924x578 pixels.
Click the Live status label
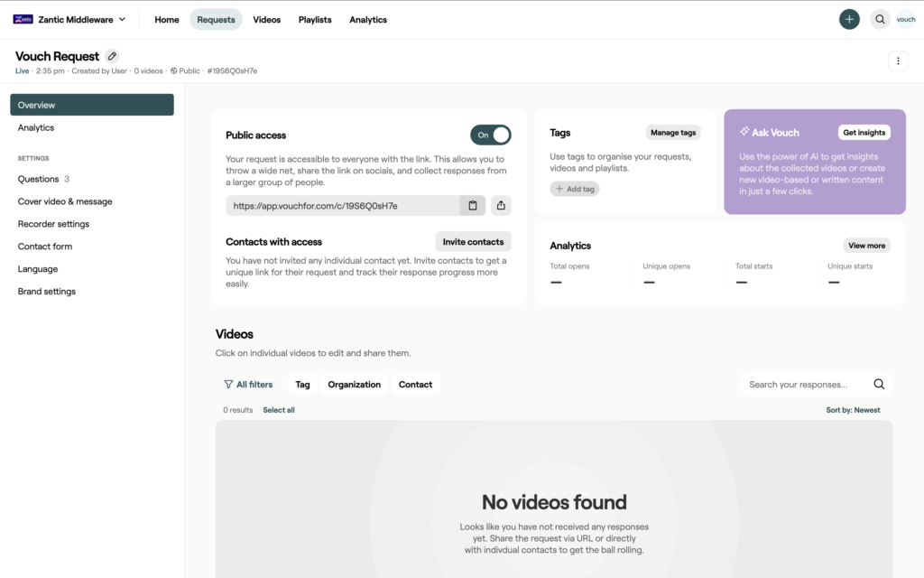[x=22, y=70]
